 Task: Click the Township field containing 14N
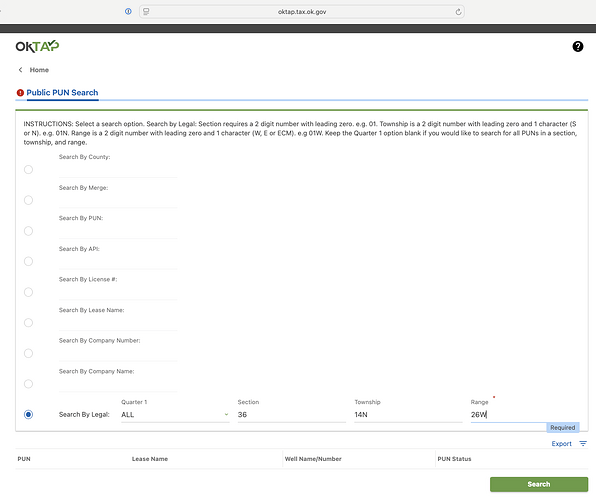[x=408, y=415]
